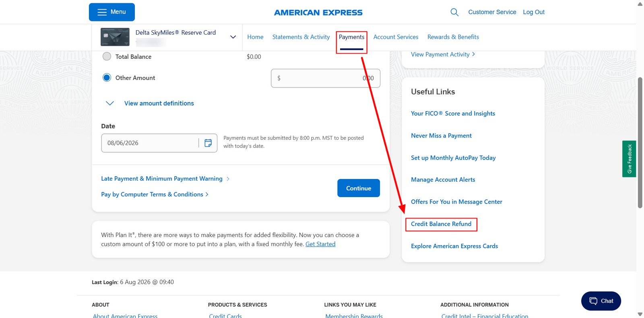Click the Chat bubble button
644x318 pixels.
[x=601, y=301]
